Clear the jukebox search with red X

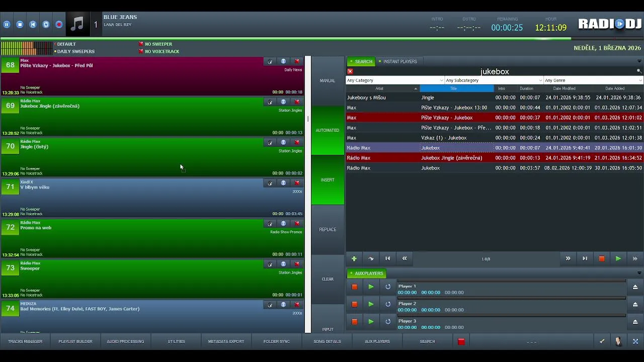[350, 71]
